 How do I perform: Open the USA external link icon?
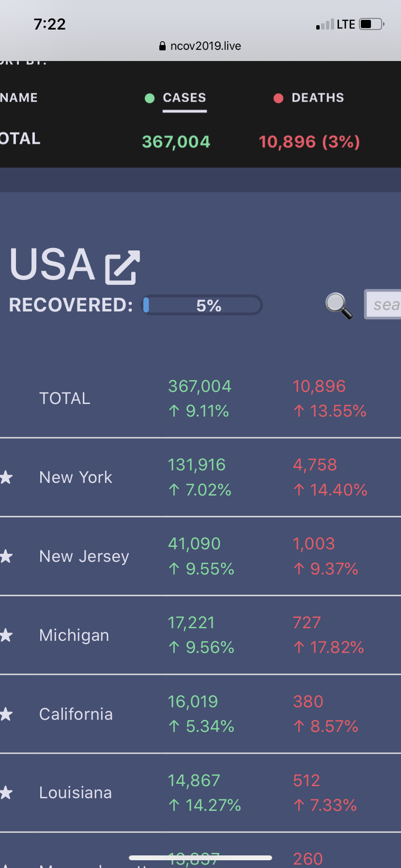point(123,267)
